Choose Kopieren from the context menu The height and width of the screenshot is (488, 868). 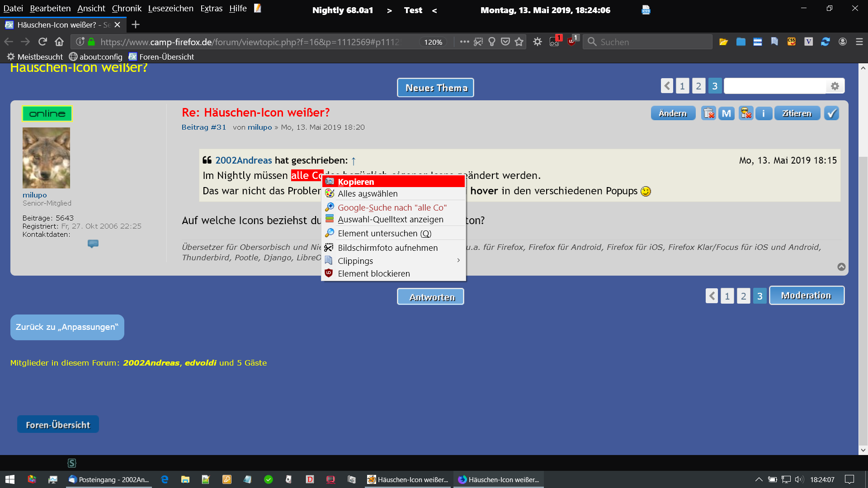pos(356,182)
